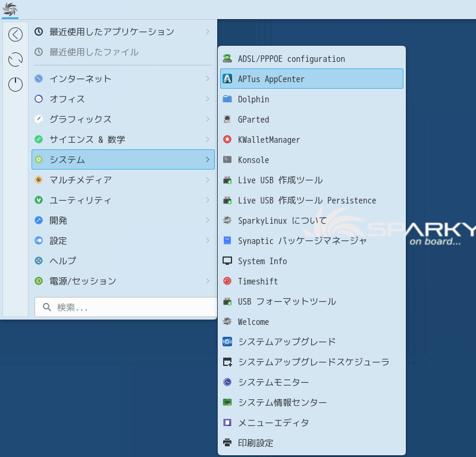Click the ADSL/PPPOE configuration icon
The width and height of the screenshot is (476, 457).
coord(227,58)
